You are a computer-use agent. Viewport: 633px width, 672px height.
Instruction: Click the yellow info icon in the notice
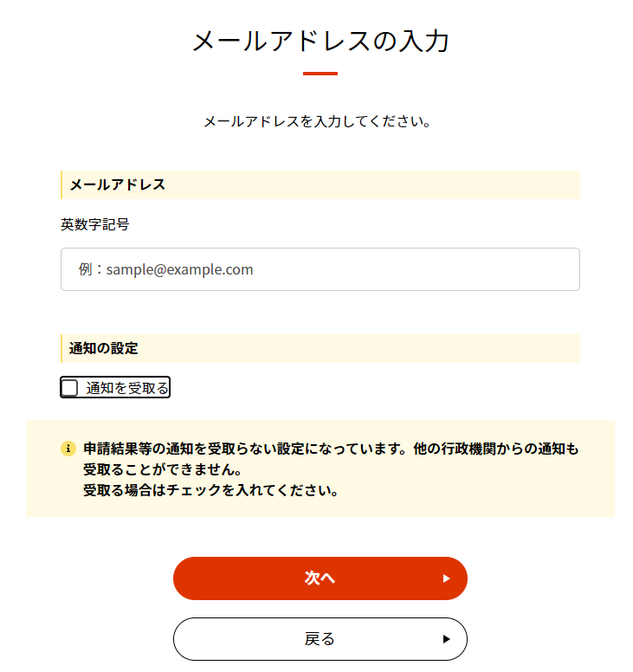tap(68, 449)
